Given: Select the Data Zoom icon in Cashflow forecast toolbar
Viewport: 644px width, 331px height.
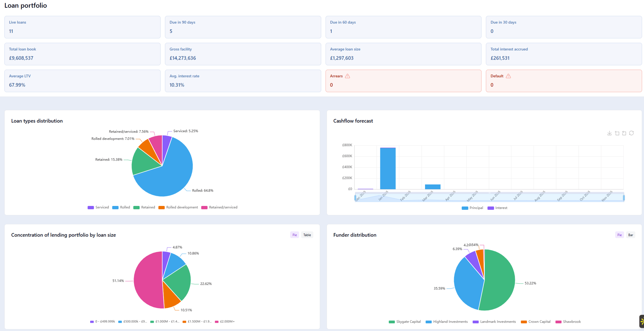Looking at the screenshot, I should coord(617,133).
